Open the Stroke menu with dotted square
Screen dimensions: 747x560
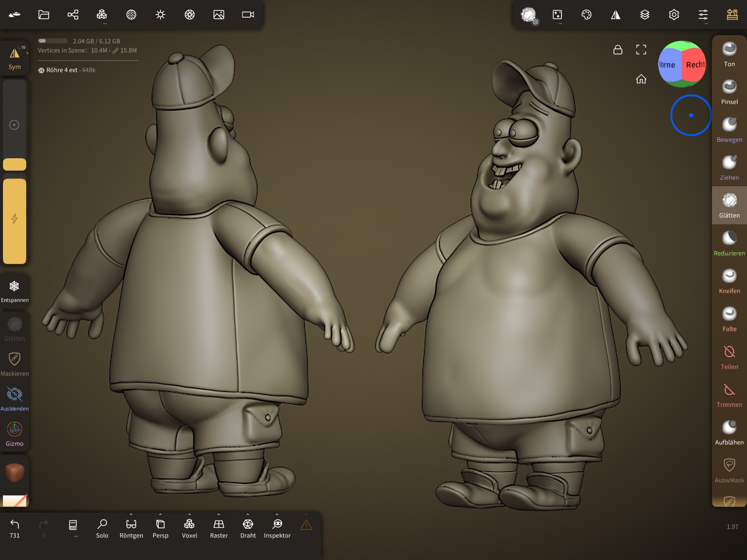tap(557, 15)
